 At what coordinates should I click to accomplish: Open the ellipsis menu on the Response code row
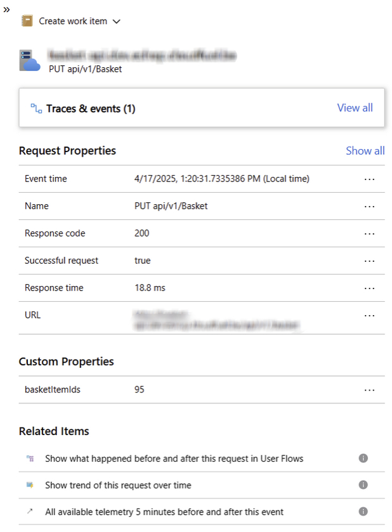370,233
